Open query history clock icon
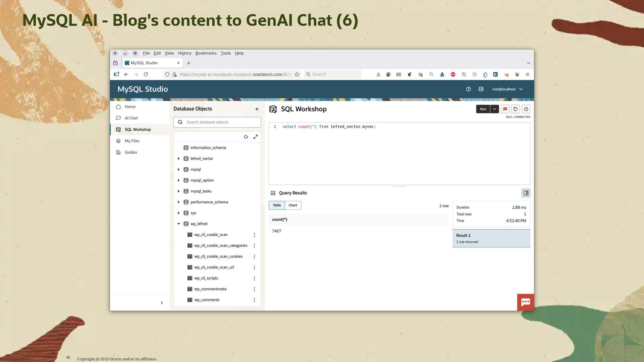The height and width of the screenshot is (362, 644). 526,109
